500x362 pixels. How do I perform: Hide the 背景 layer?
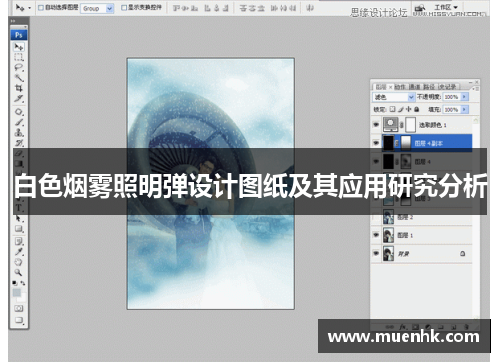click(x=376, y=253)
